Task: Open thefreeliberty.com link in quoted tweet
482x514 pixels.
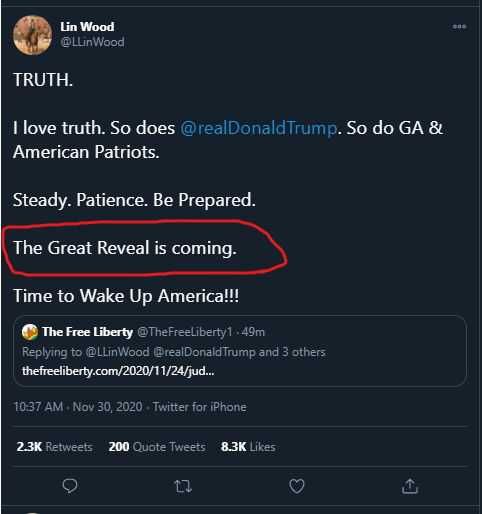Action: click(118, 371)
